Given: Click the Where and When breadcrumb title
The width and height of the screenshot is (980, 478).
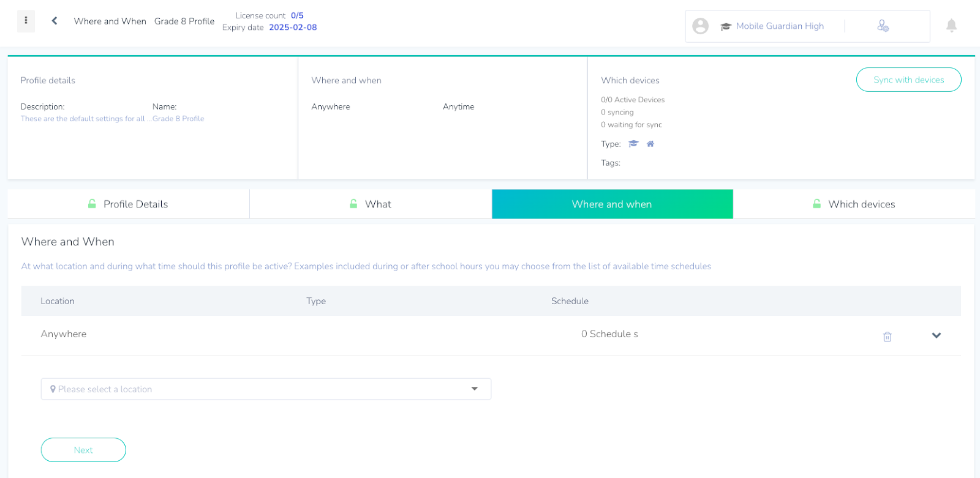Looking at the screenshot, I should tap(110, 21).
